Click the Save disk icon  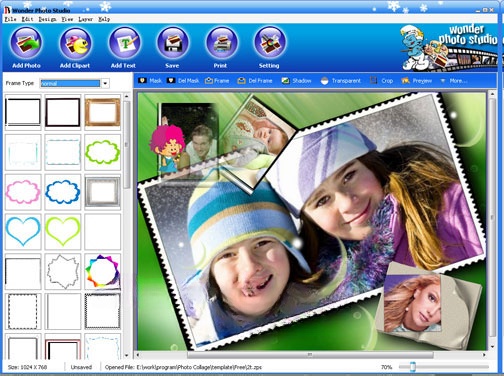click(x=173, y=43)
